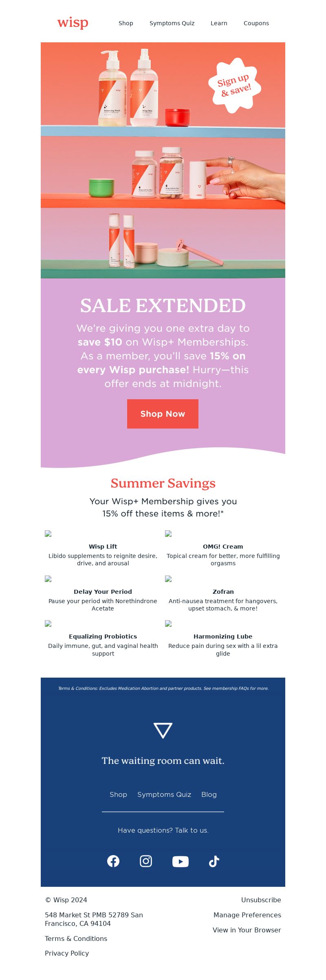Viewport: 326px width, 980px height.
Task: Click the Shop Now button
Action: [163, 414]
